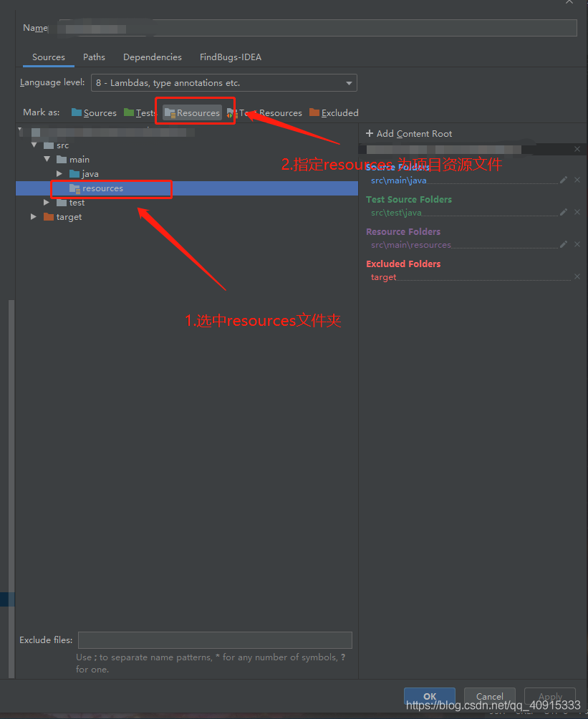Collapse the src tree node
The height and width of the screenshot is (719, 588).
tap(34, 145)
